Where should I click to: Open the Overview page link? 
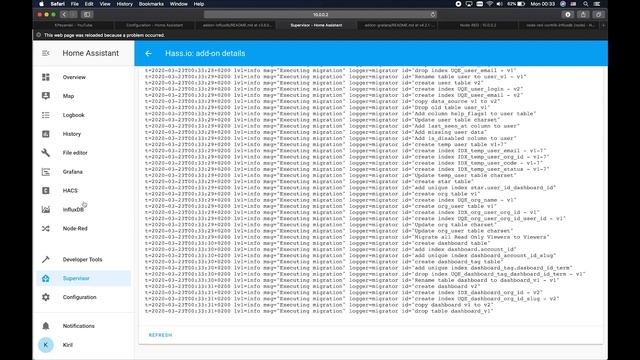point(74,77)
